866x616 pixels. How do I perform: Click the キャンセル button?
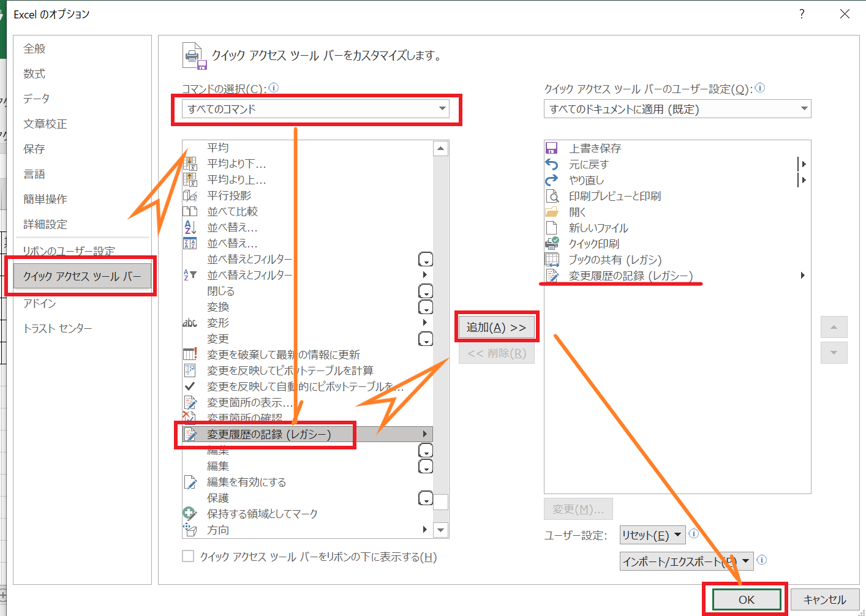click(824, 599)
